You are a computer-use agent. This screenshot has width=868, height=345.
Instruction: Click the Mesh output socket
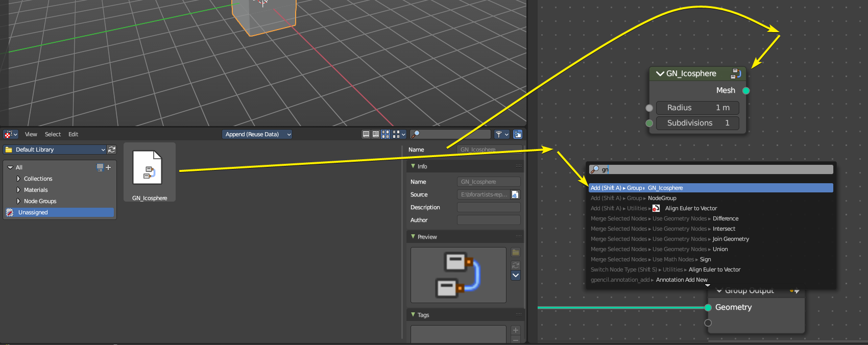746,91
